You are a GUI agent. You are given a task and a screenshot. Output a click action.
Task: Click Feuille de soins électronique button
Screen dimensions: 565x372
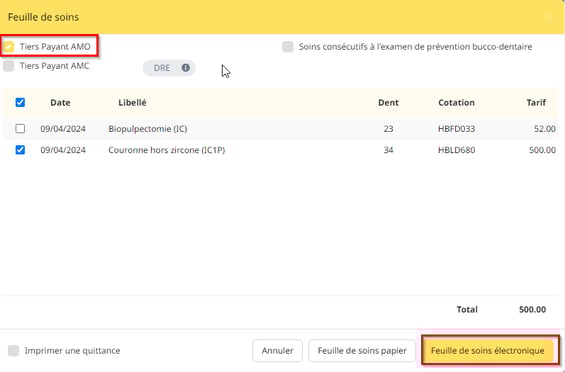pyautogui.click(x=488, y=351)
